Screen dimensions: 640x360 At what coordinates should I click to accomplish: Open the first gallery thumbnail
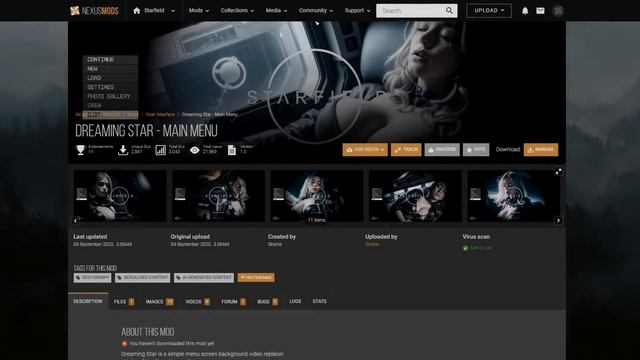[x=120, y=196]
